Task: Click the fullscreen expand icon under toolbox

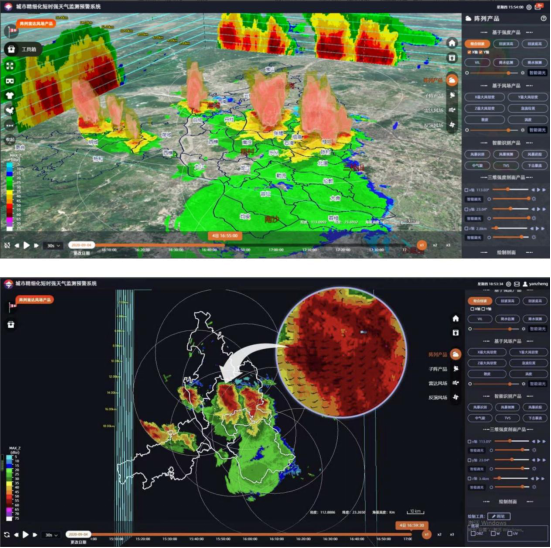Action: click(x=10, y=66)
